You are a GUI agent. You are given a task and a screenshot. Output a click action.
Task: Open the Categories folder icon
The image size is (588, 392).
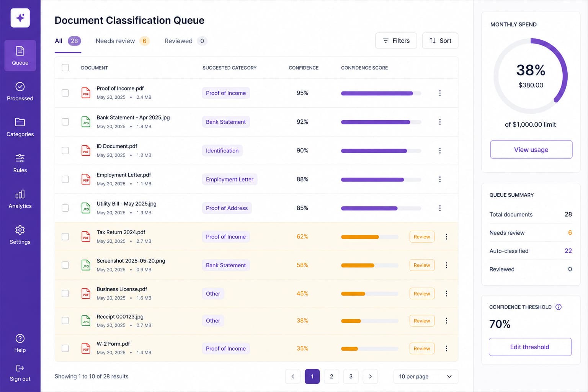coord(20,122)
